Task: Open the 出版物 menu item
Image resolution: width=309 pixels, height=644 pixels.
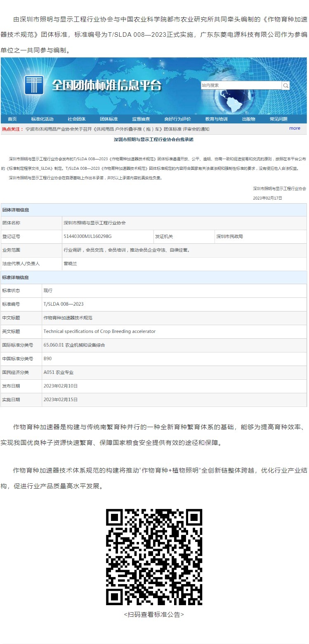Action: (x=249, y=119)
